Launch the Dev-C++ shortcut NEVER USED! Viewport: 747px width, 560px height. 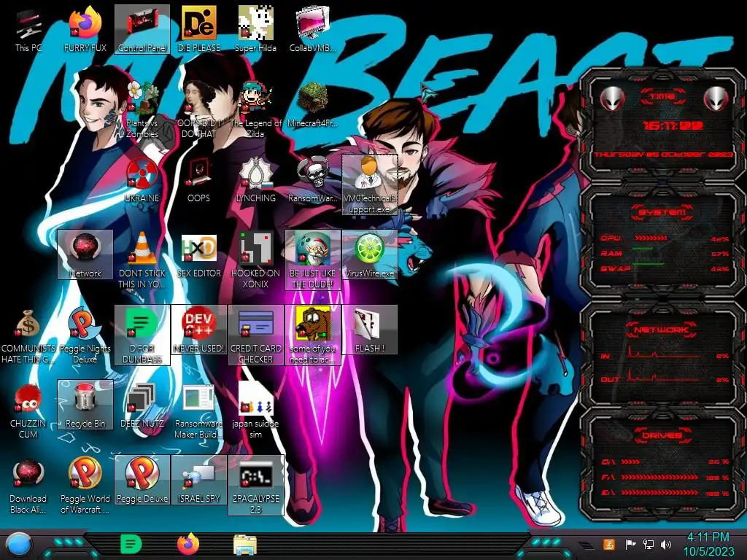point(198,330)
